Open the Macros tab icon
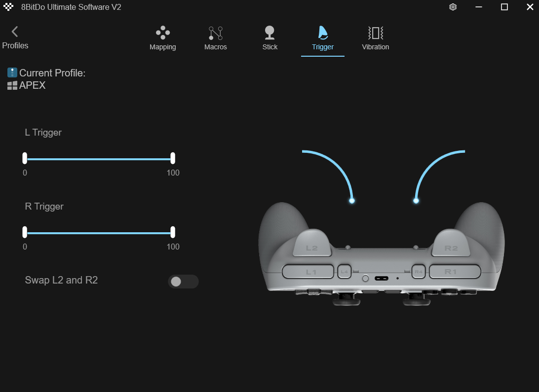 tap(216, 33)
